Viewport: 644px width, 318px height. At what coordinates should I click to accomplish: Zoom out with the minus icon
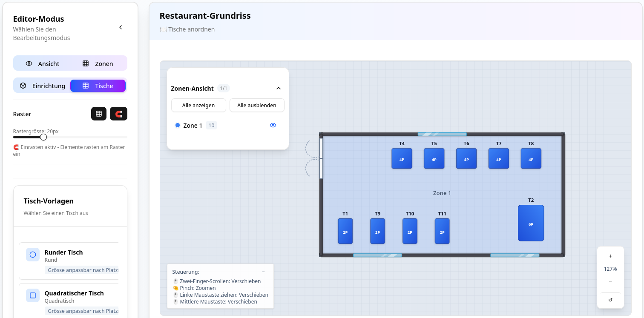[x=610, y=282]
